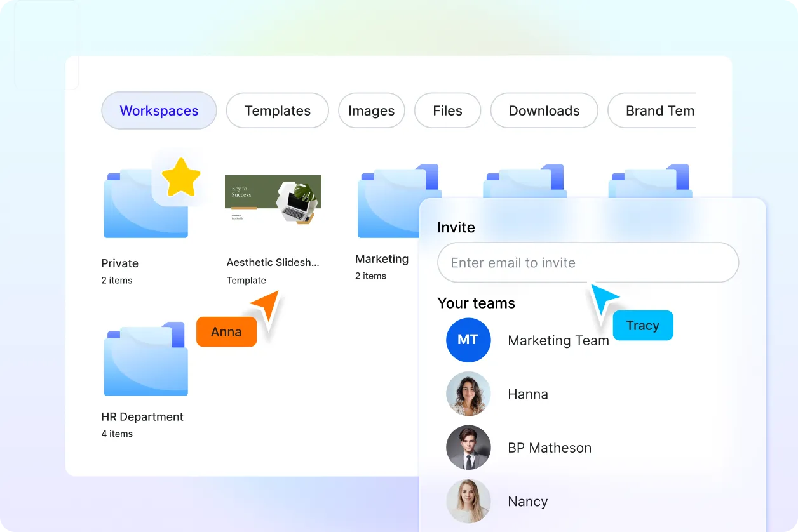This screenshot has width=798, height=532.
Task: Click BP Matheson's profile avatar
Action: tap(468, 448)
